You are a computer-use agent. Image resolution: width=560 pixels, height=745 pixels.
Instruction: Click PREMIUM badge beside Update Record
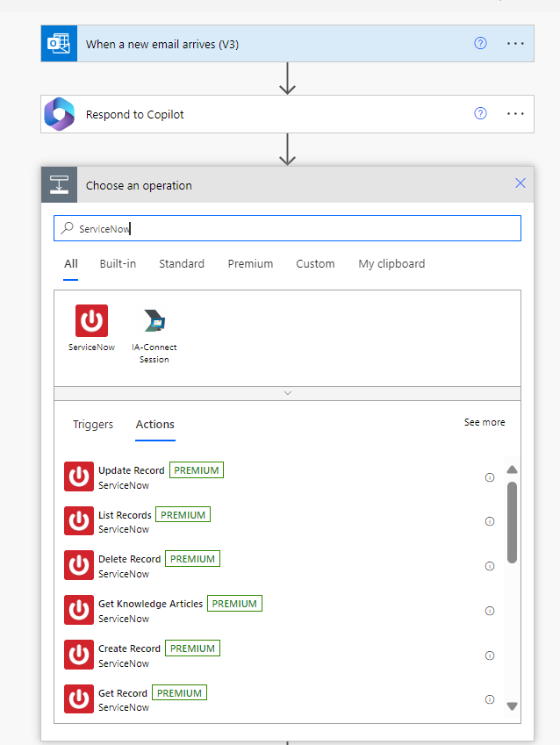197,469
